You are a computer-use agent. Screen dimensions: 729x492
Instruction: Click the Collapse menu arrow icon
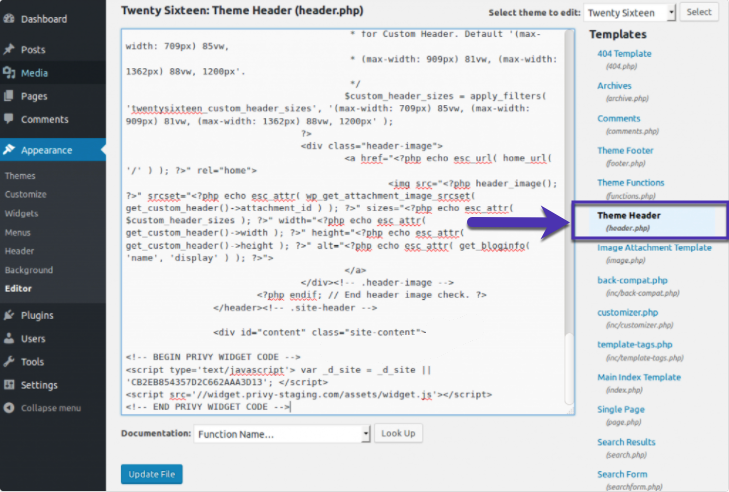pyautogui.click(x=9, y=408)
